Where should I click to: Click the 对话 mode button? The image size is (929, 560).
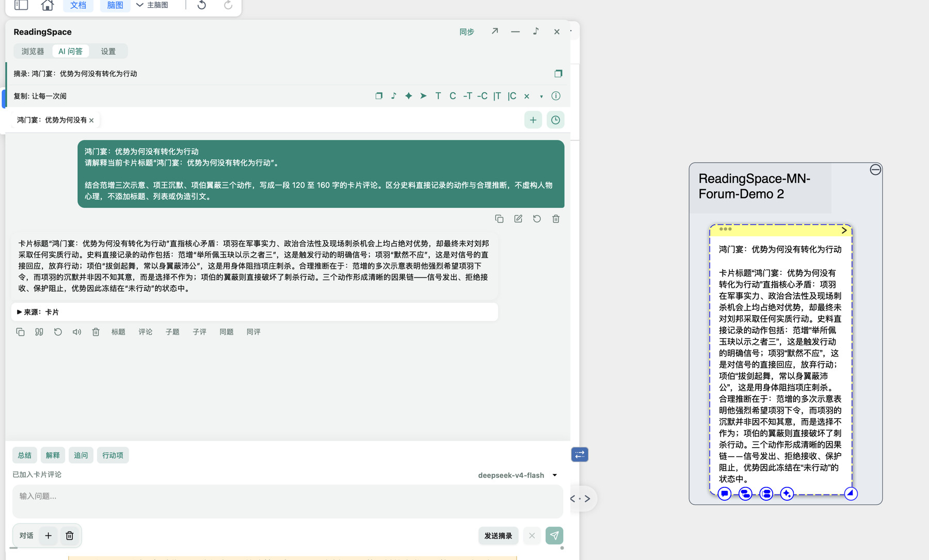point(26,536)
